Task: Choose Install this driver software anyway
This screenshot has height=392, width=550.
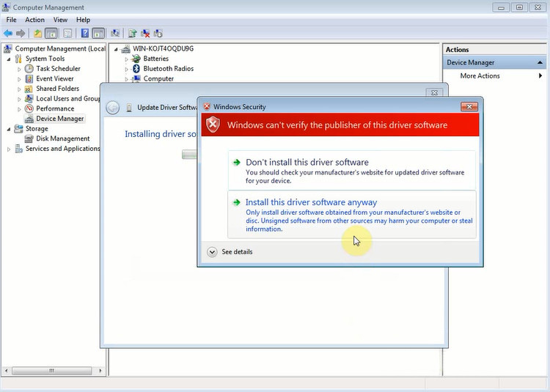Action: pyautogui.click(x=352, y=215)
